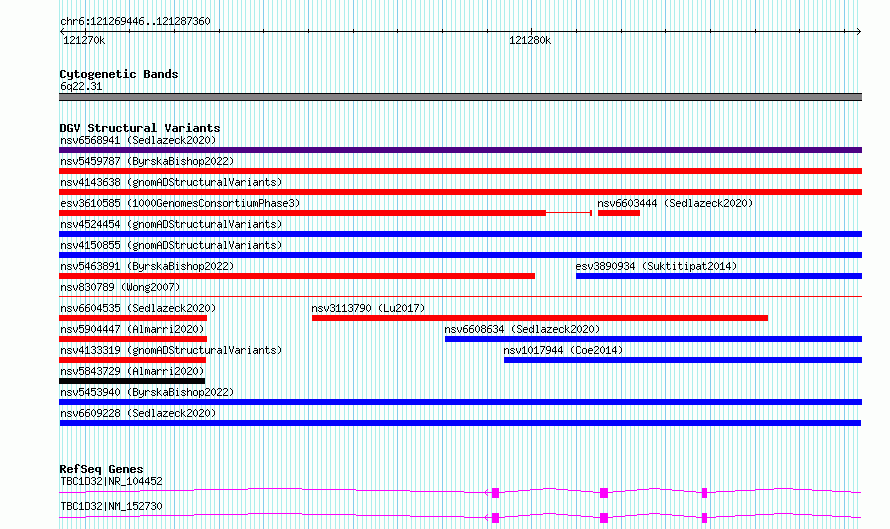This screenshot has width=890, height=529.
Task: Select the dark purple nsv6568941 variant bar
Action: tap(460, 150)
